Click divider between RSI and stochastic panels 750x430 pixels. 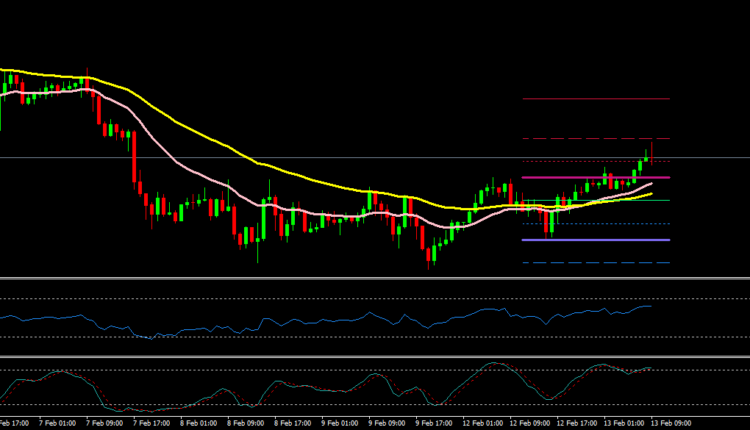coord(375,356)
